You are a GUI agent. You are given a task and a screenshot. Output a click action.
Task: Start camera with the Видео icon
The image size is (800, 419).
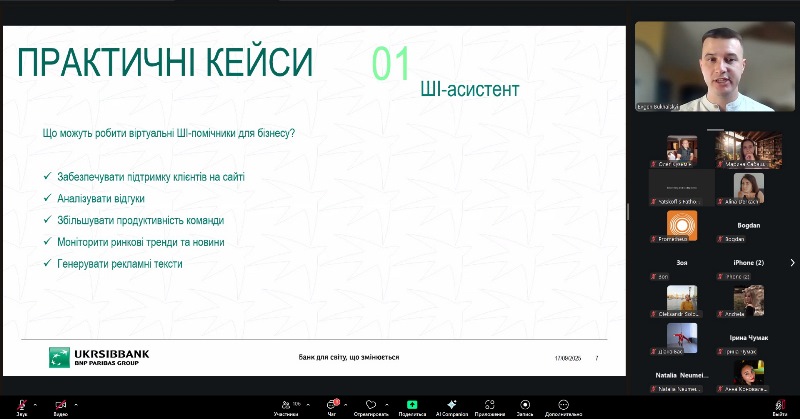61,405
